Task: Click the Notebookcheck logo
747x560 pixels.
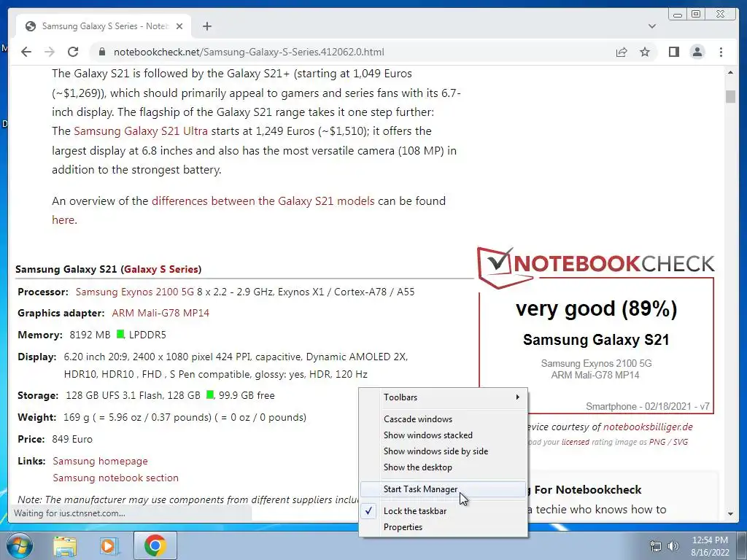Action: click(x=596, y=267)
